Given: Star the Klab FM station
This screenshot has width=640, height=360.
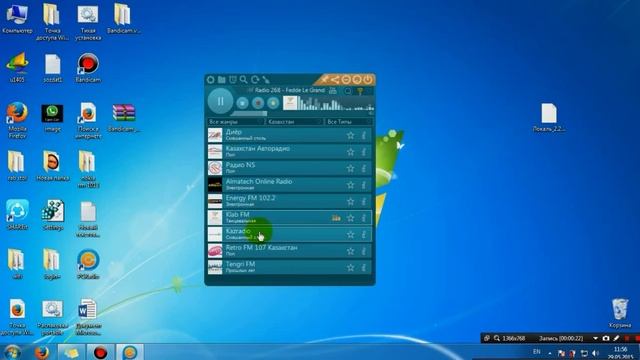Looking at the screenshot, I should point(351,218).
